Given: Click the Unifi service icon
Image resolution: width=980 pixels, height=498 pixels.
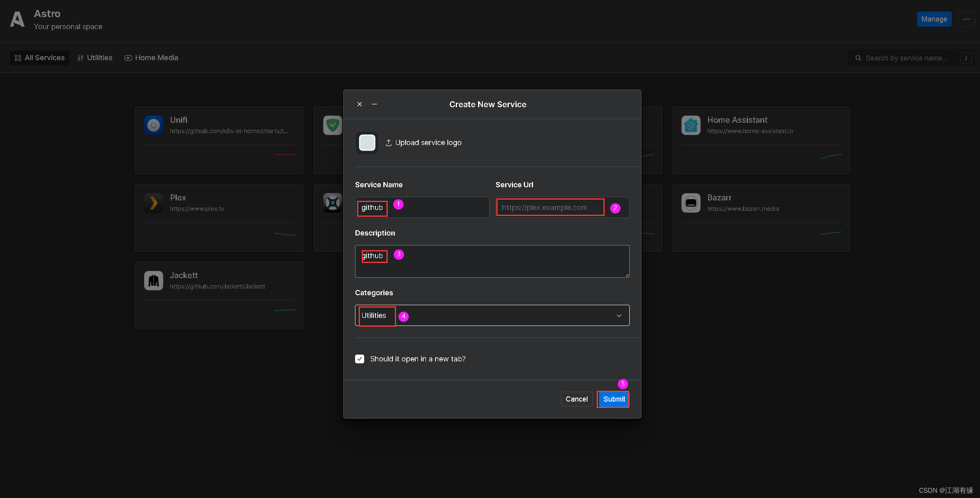Looking at the screenshot, I should (154, 125).
